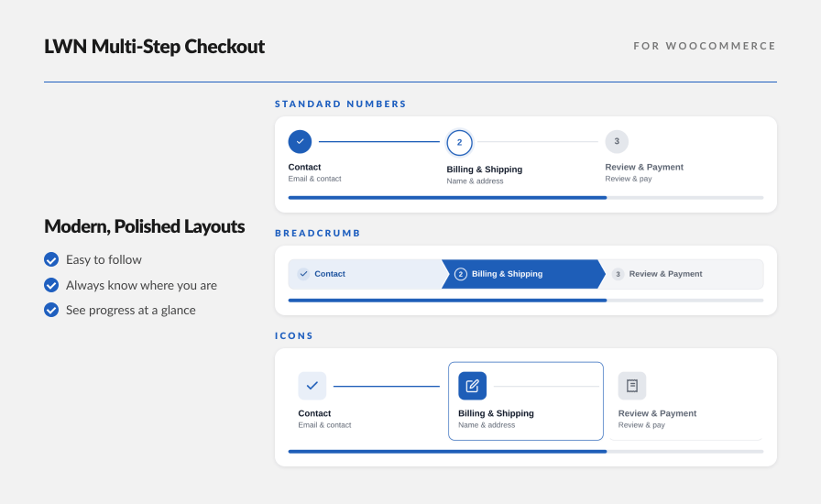Image resolution: width=821 pixels, height=504 pixels.
Task: Click Review & Payment label in Standard Numbers
Action: (644, 167)
